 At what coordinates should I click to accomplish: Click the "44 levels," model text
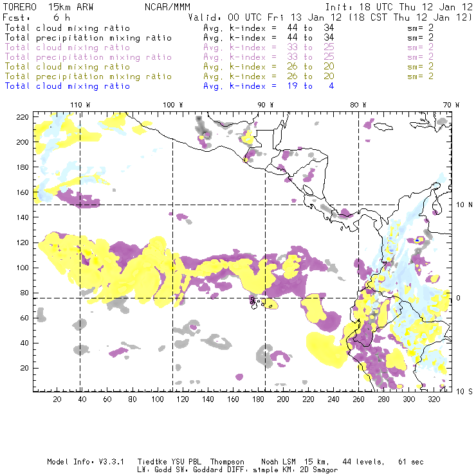point(363,462)
